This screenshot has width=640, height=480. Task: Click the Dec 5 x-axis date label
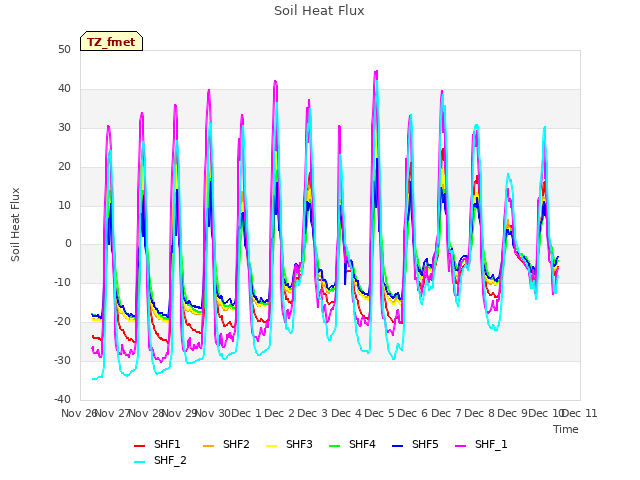point(380,413)
